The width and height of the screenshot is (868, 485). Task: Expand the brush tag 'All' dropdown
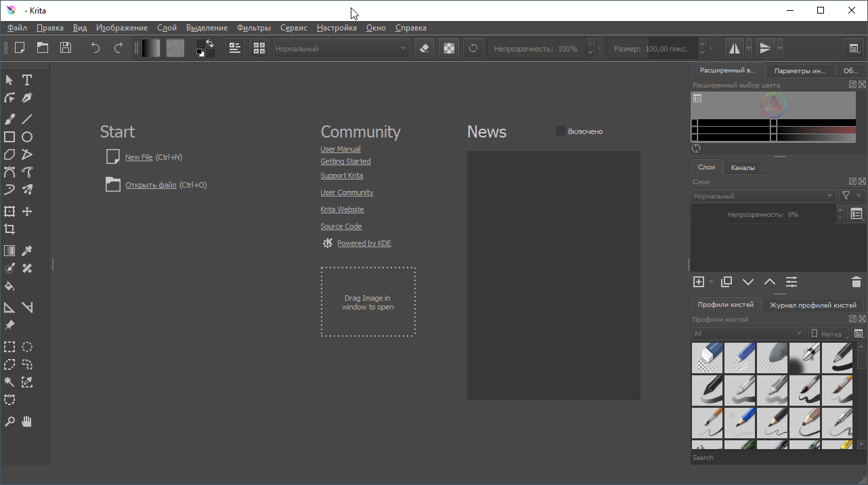pyautogui.click(x=747, y=333)
